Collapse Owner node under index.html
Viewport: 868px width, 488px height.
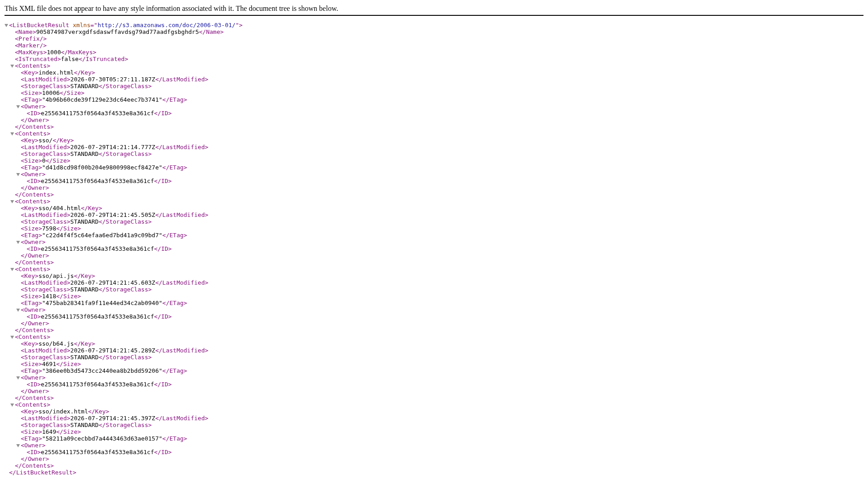(18, 107)
